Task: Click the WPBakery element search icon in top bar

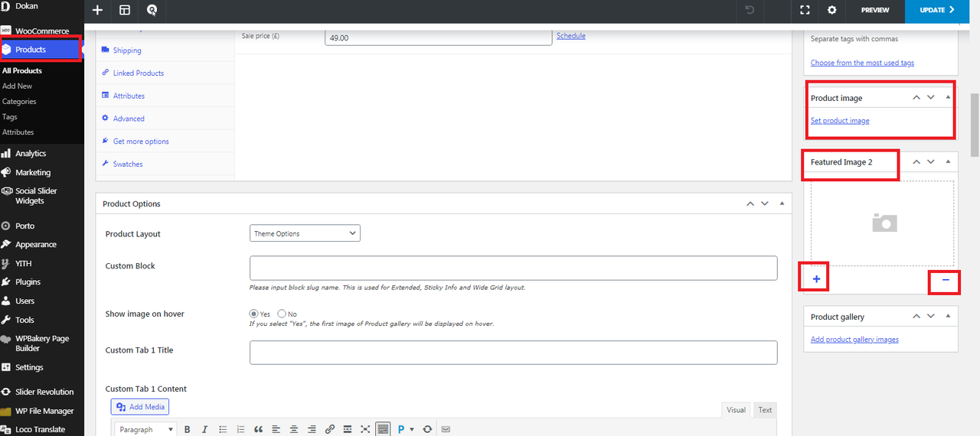Action: tap(152, 10)
